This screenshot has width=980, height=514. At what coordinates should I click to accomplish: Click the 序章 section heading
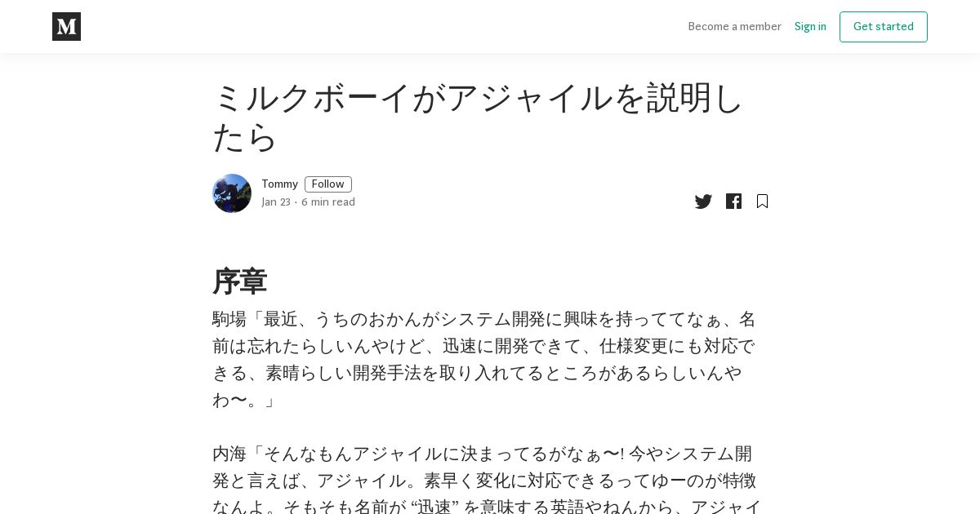tap(240, 281)
